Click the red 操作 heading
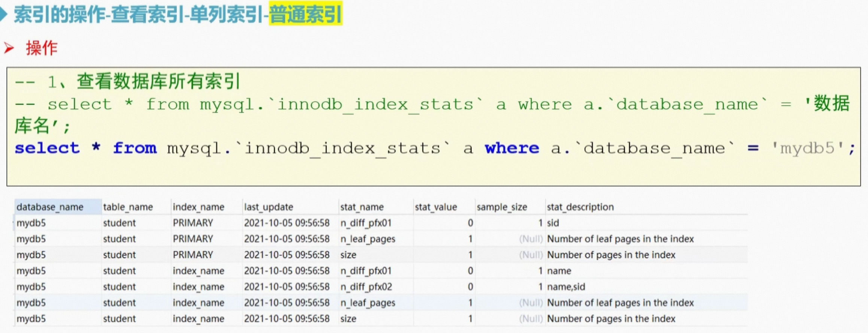This screenshot has height=333, width=868. tap(42, 48)
